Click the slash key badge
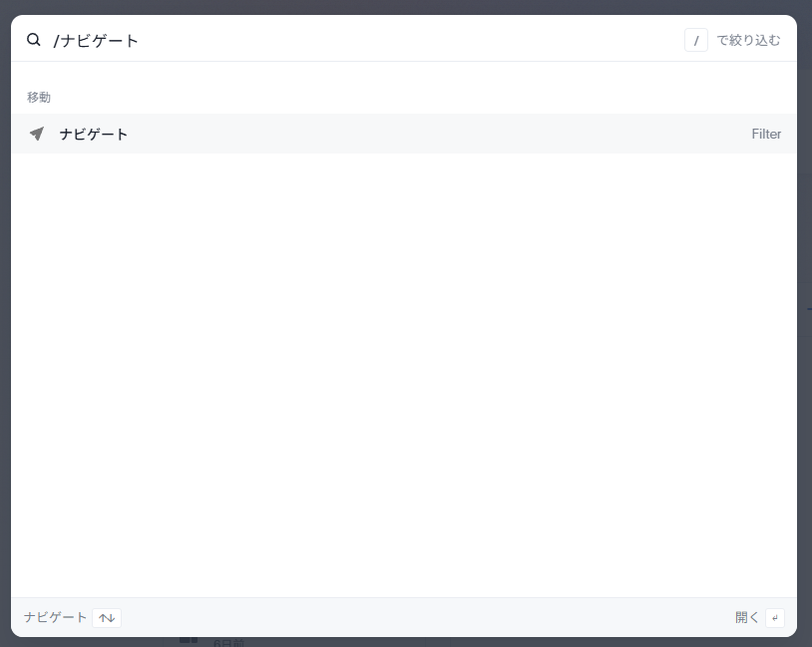812x647 pixels. coord(696,40)
